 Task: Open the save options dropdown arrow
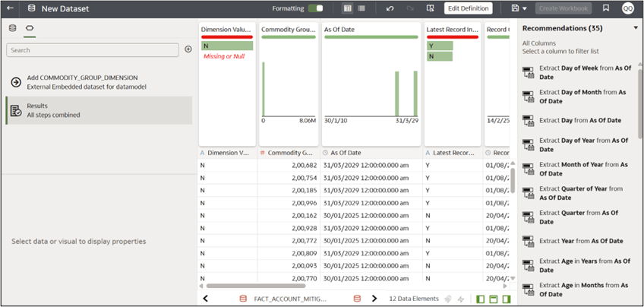click(525, 8)
